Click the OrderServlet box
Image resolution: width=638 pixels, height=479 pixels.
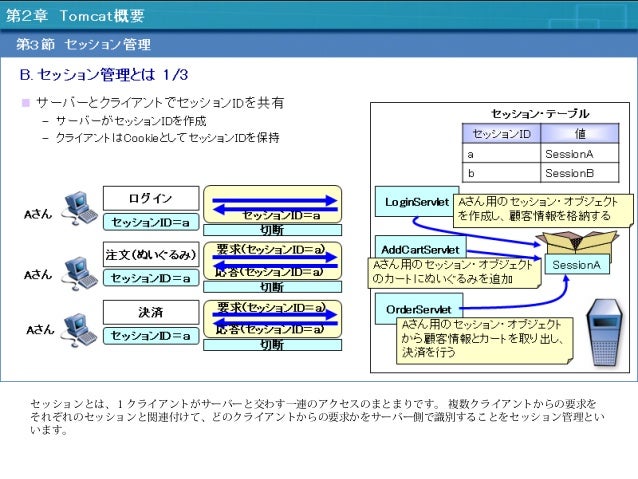pyautogui.click(x=419, y=308)
